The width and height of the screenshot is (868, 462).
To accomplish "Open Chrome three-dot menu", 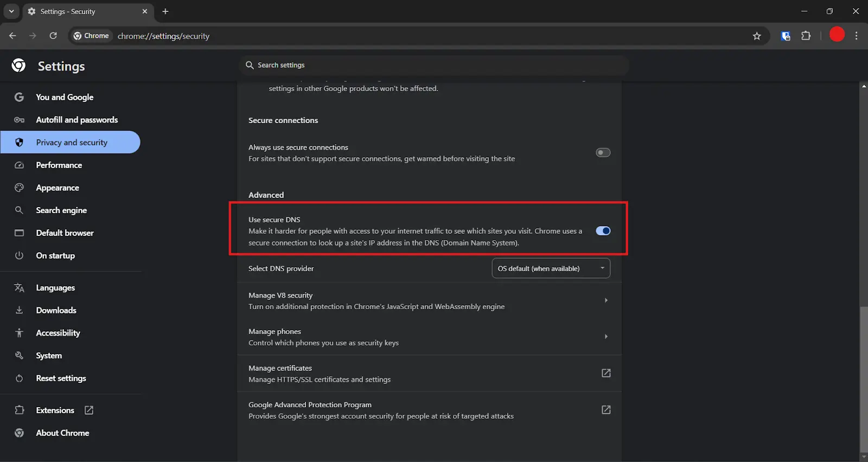I will coord(856,36).
